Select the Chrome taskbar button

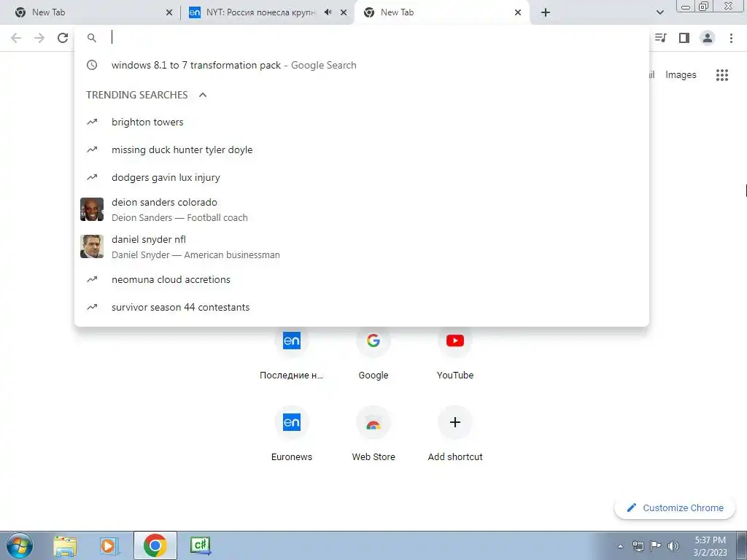coord(155,545)
